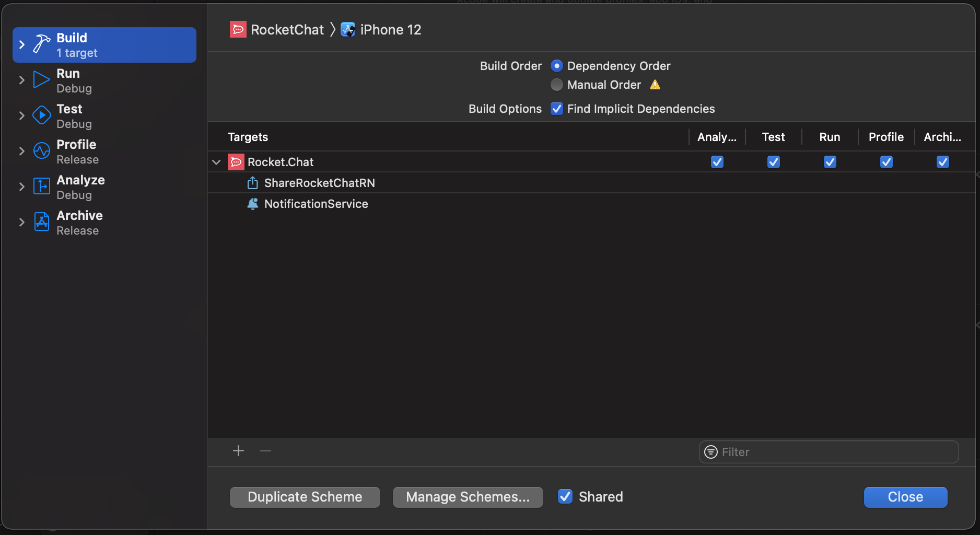Click the filter icon in Filter field

click(x=711, y=452)
